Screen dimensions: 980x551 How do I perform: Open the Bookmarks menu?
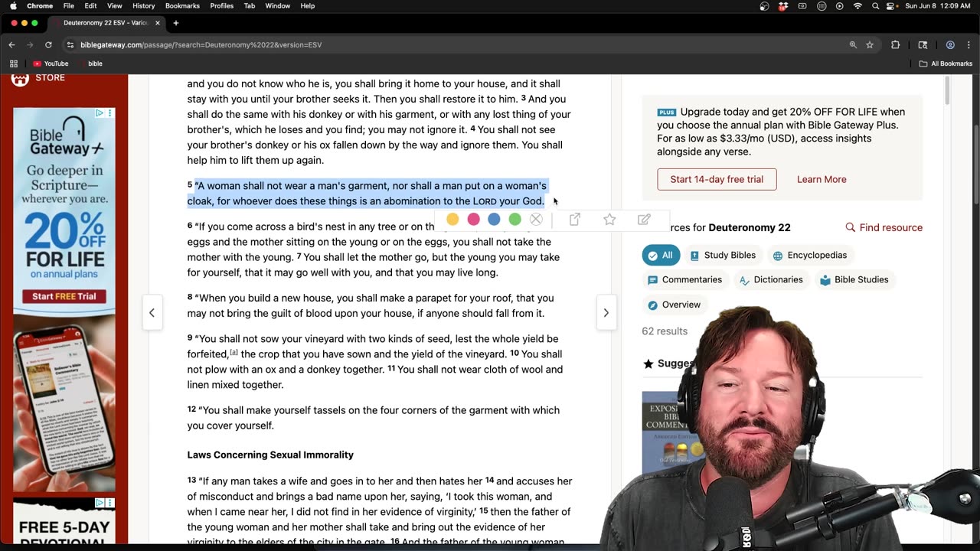(x=182, y=6)
